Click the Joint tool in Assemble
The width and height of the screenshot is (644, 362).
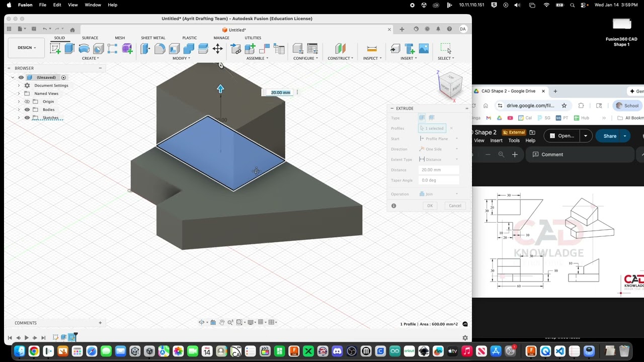tap(265, 48)
